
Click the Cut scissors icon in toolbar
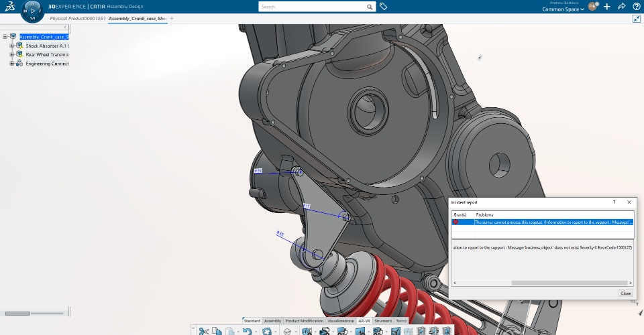coord(204,331)
